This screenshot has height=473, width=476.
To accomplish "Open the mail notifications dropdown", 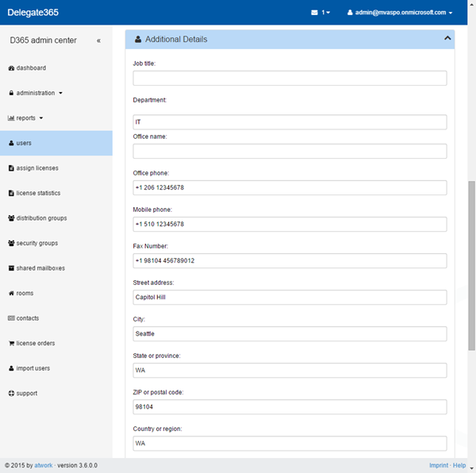I will pos(321,13).
